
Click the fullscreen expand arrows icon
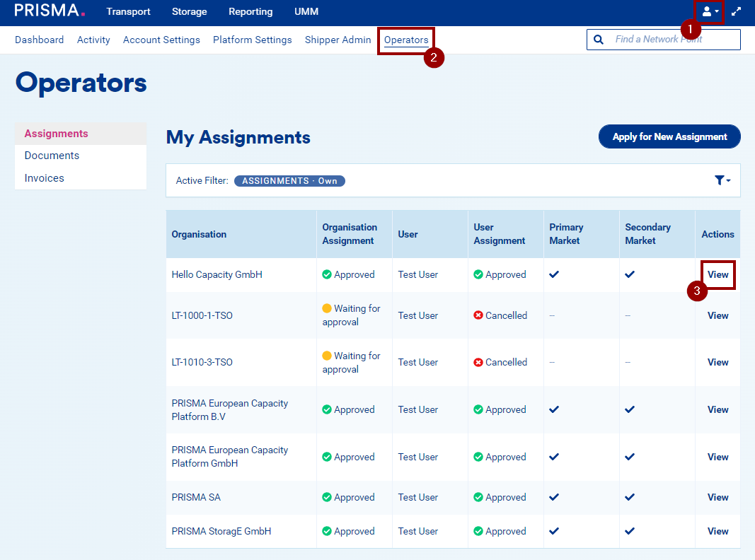pyautogui.click(x=737, y=12)
